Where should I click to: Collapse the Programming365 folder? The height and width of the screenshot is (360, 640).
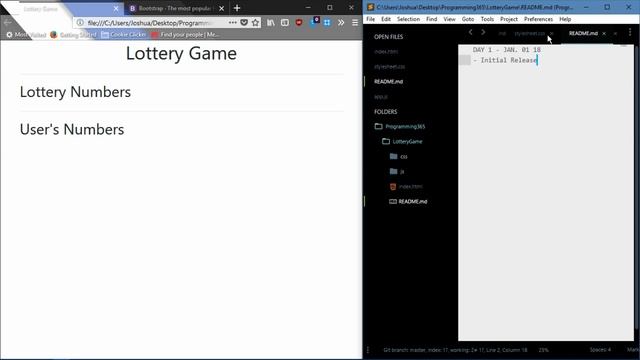pos(400,127)
